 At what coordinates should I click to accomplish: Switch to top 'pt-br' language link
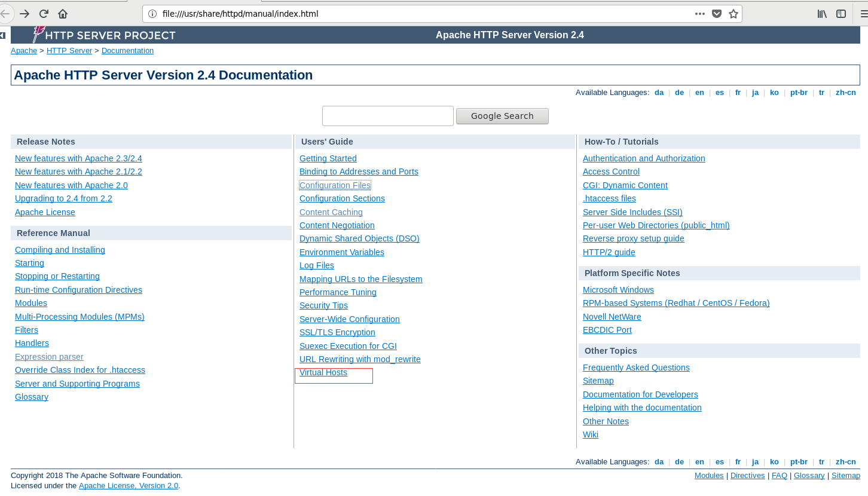(799, 93)
